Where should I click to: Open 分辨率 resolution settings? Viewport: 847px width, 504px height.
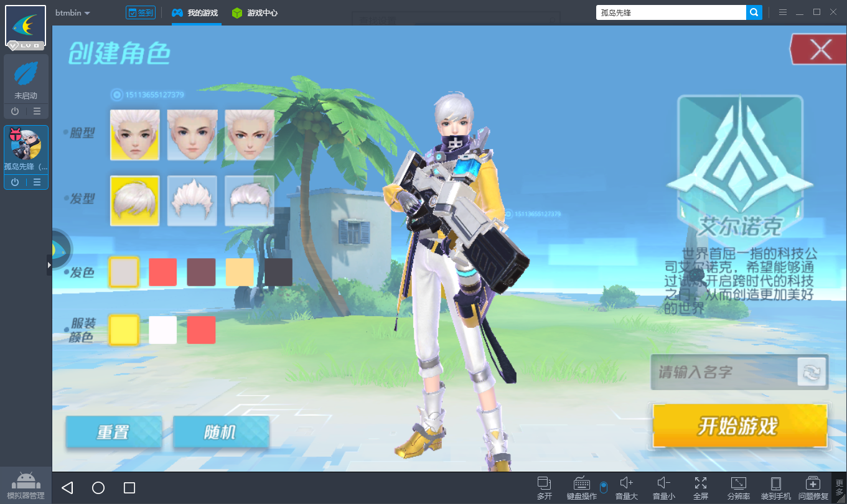(739, 488)
